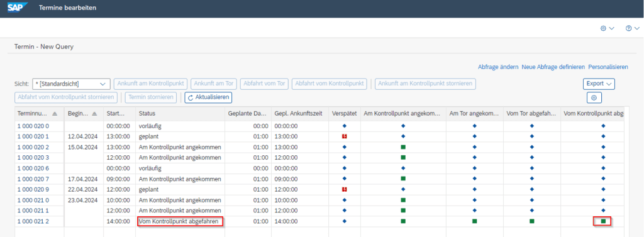The width and height of the screenshot is (644, 237).
Task: Click 'Ankunft am Kontrollpunkt' button
Action: coord(151,84)
